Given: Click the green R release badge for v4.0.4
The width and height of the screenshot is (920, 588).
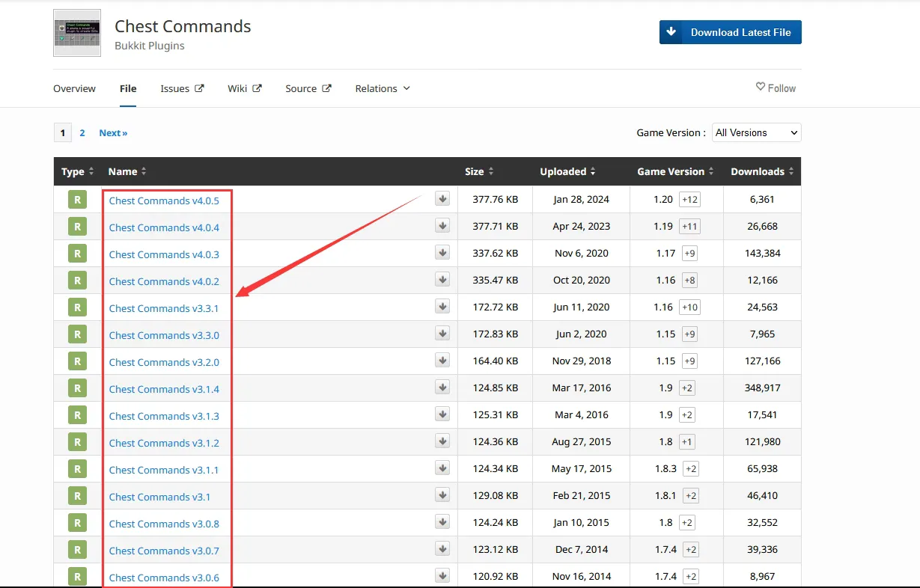Looking at the screenshot, I should click(x=76, y=227).
